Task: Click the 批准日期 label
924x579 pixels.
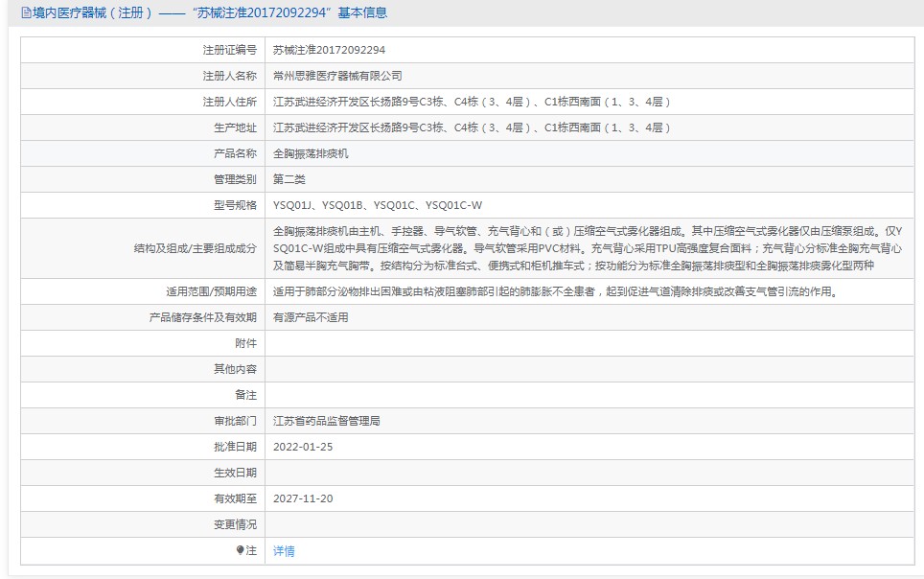Action: click(235, 447)
